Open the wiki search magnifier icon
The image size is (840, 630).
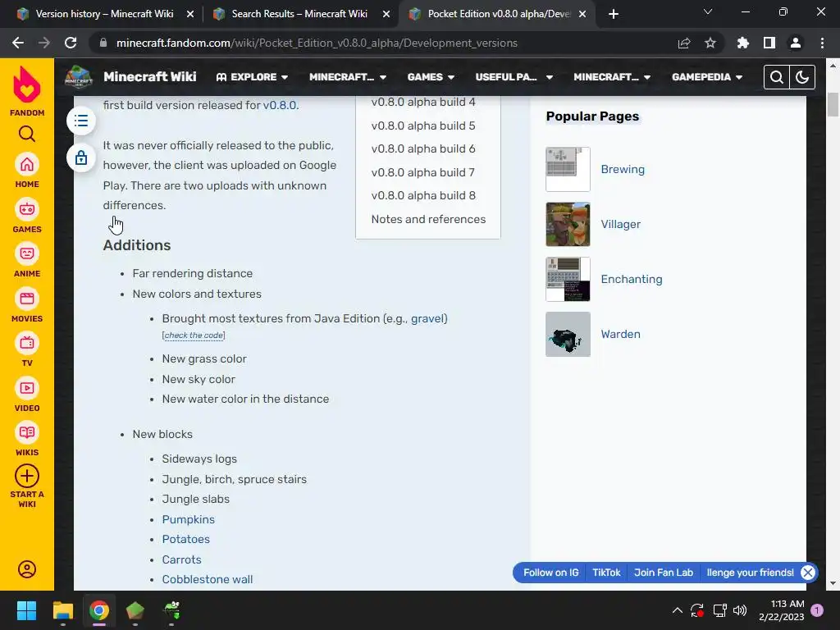click(x=776, y=77)
